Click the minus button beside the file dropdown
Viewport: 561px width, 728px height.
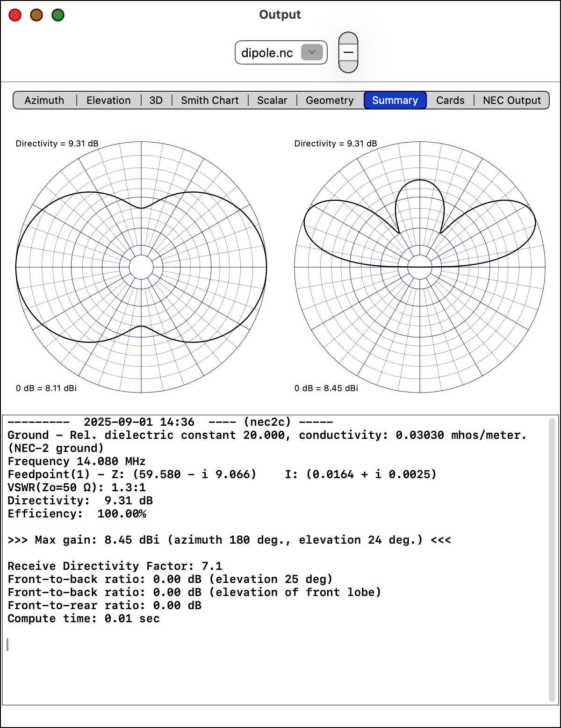point(348,52)
